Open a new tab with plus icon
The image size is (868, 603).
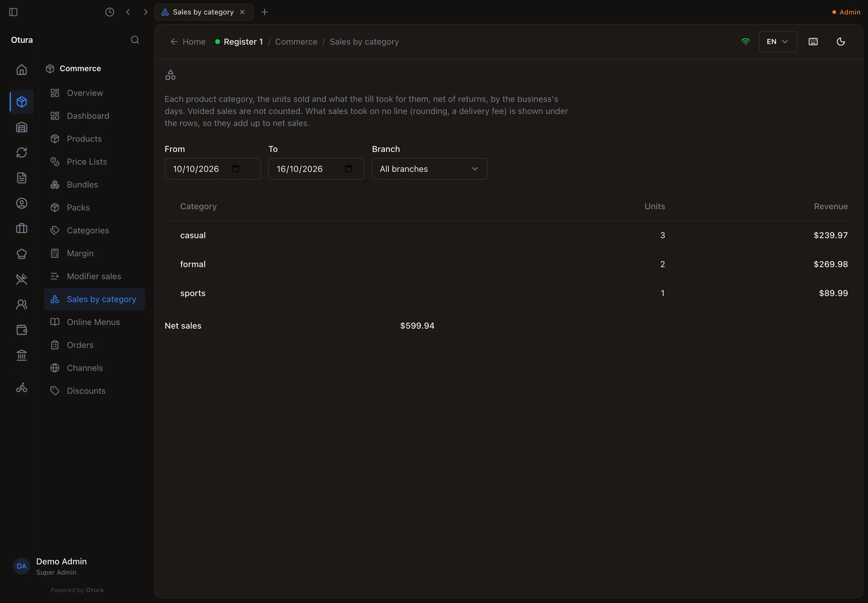264,12
